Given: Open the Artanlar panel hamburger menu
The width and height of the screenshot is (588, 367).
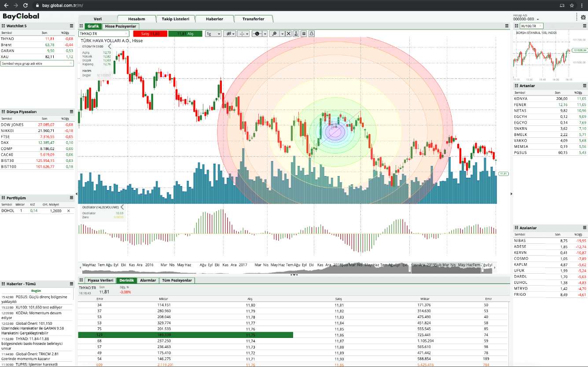Looking at the screenshot, I should pyautogui.click(x=584, y=86).
